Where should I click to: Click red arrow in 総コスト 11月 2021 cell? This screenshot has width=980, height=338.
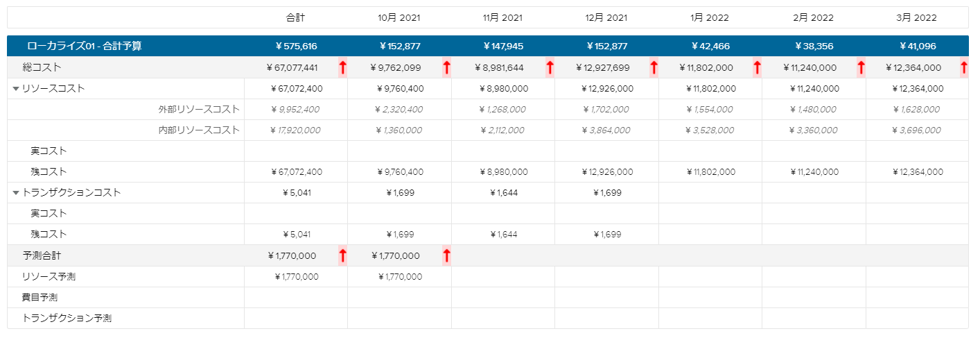(550, 68)
